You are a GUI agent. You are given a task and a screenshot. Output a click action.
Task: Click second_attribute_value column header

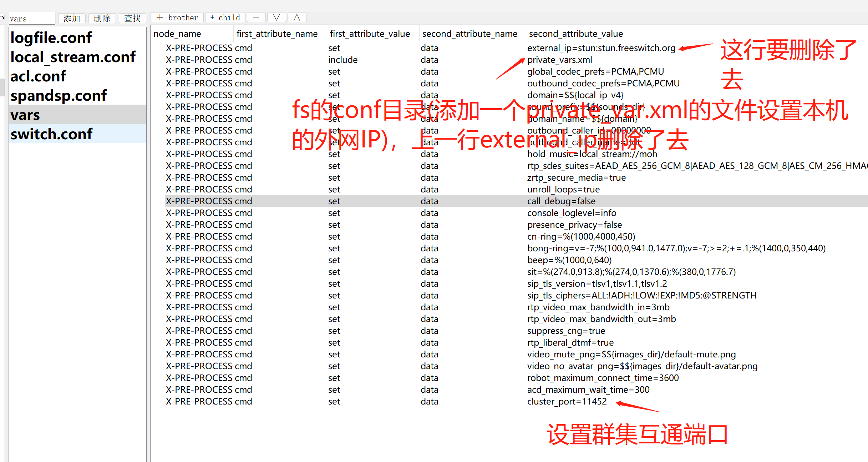point(576,34)
